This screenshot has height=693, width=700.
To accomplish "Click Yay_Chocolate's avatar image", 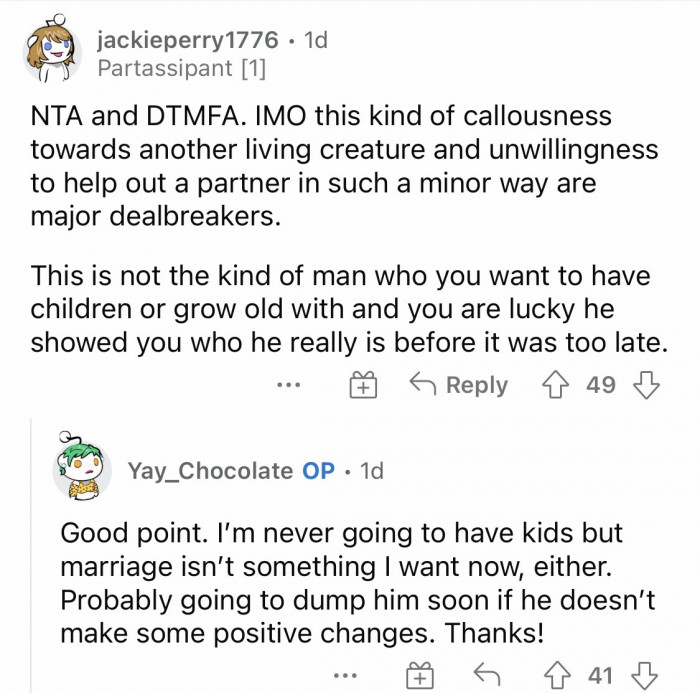I will [x=81, y=468].
